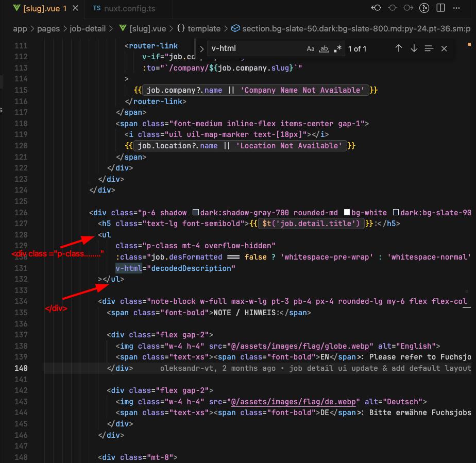Enable Use Regular Expression in find
Viewport: 476px width, 463px height.
pos(337,49)
